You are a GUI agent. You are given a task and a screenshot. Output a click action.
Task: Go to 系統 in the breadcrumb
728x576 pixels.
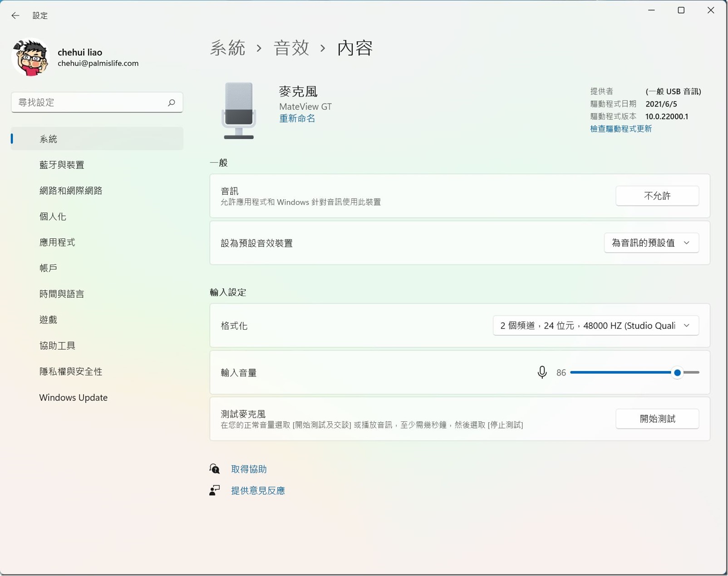228,48
